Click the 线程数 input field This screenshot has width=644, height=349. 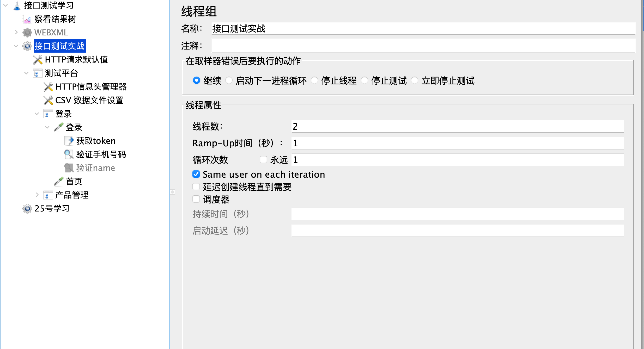point(457,127)
